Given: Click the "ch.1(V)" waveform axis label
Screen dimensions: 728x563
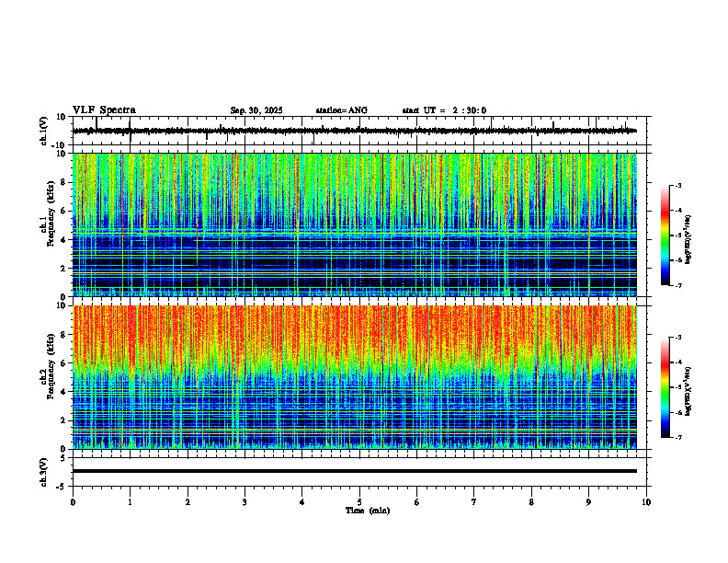Looking at the screenshot, I should [x=44, y=131].
